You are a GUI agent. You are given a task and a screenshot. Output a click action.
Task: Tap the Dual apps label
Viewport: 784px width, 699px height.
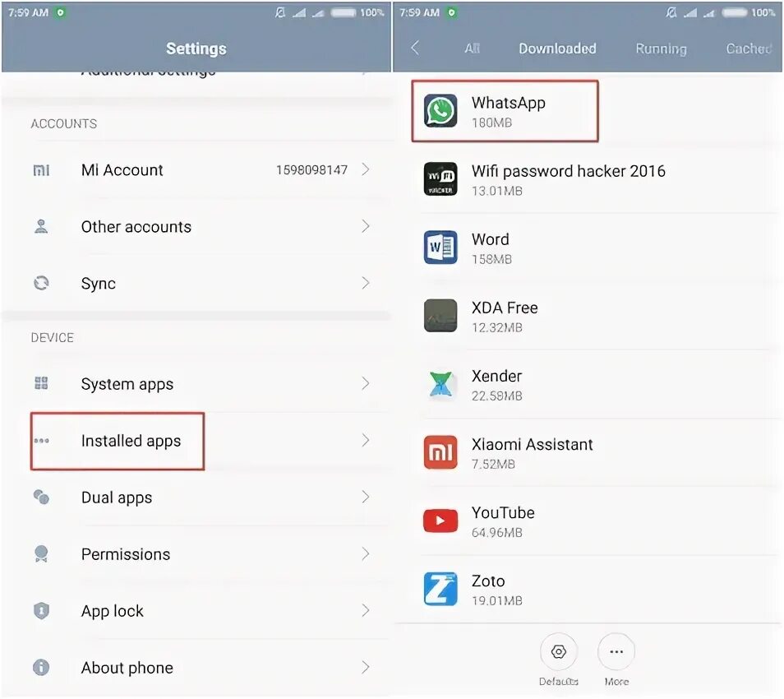117,498
